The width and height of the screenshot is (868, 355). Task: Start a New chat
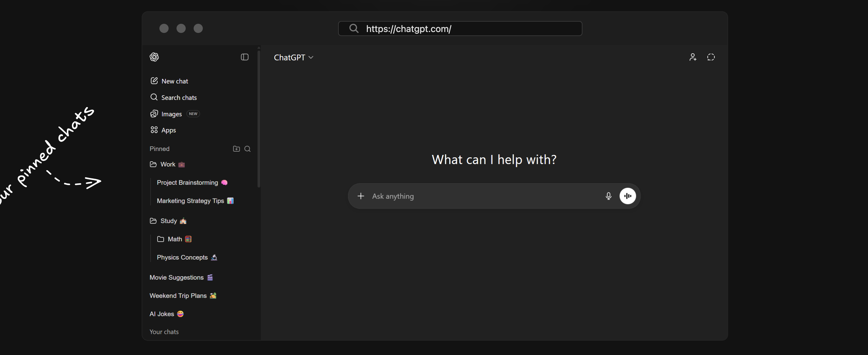coord(174,81)
